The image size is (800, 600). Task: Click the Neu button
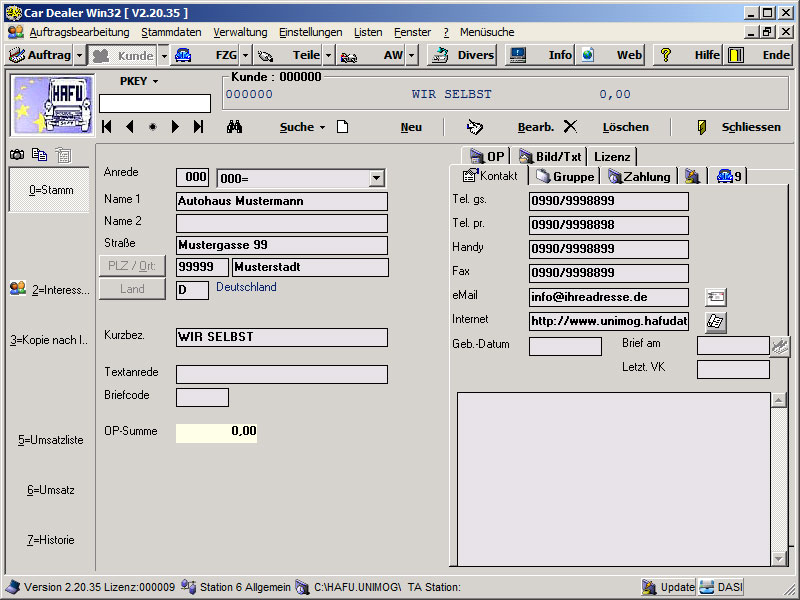[x=411, y=127]
